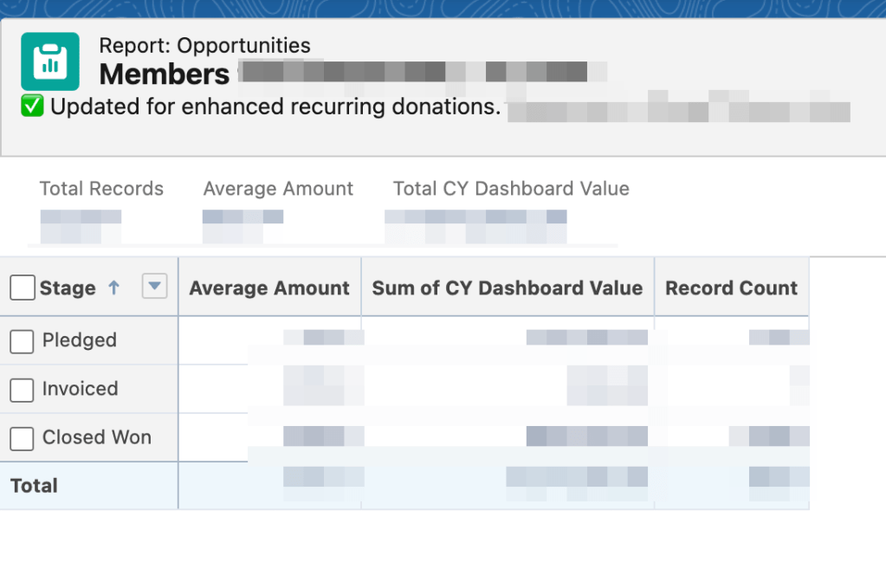Click the Report: Opportunities type label
The width and height of the screenshot is (886, 588).
[204, 46]
